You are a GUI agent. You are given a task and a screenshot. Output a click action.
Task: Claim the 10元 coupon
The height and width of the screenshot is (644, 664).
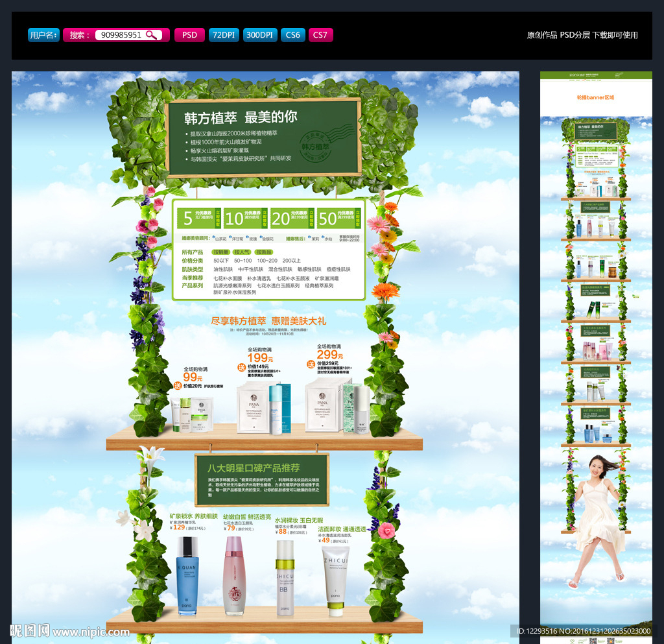tap(246, 219)
